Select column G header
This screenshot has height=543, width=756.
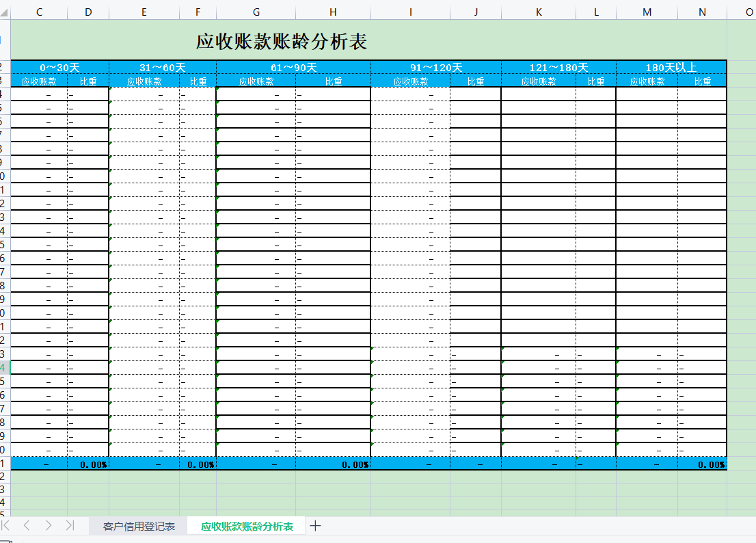click(x=256, y=12)
